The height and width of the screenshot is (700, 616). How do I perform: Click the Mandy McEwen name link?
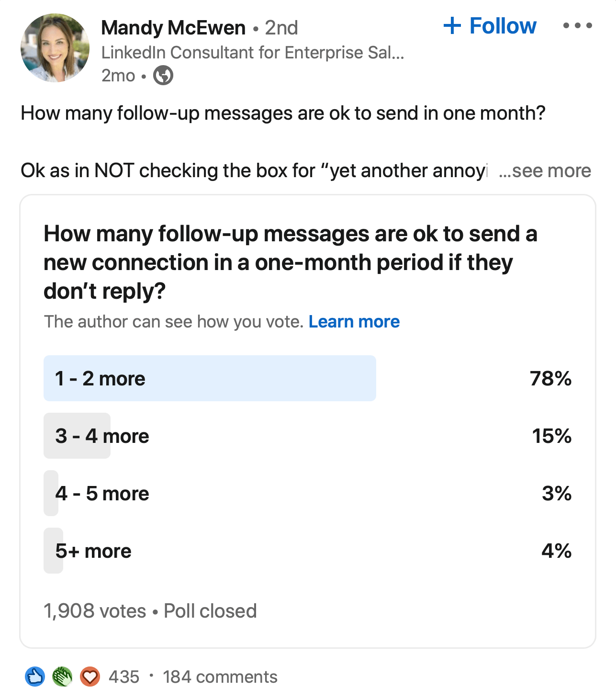173,28
